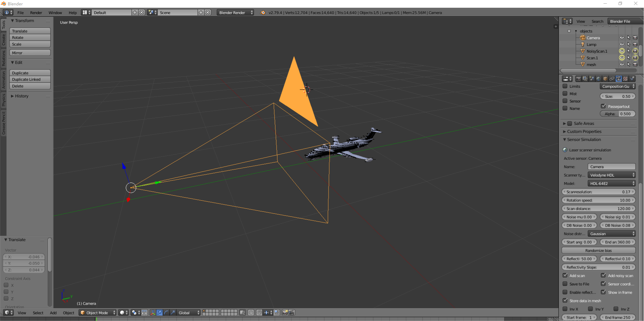Click the Randomize bias button
This screenshot has width=644, height=321.
pyautogui.click(x=598, y=251)
